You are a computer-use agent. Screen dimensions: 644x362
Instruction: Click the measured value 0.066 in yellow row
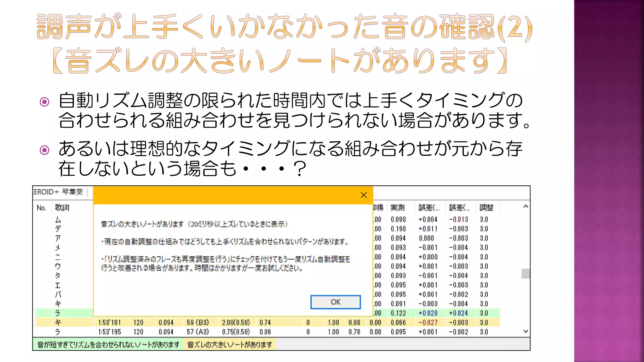pos(398,323)
